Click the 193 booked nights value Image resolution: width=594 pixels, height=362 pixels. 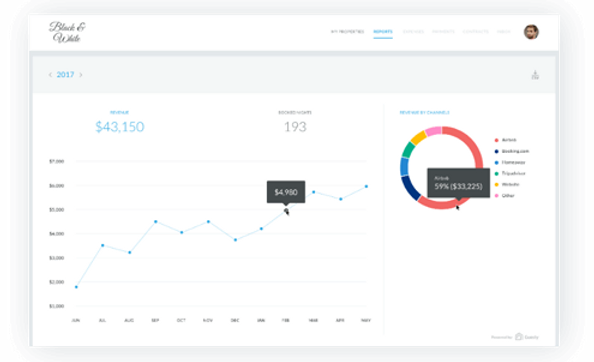pyautogui.click(x=295, y=126)
